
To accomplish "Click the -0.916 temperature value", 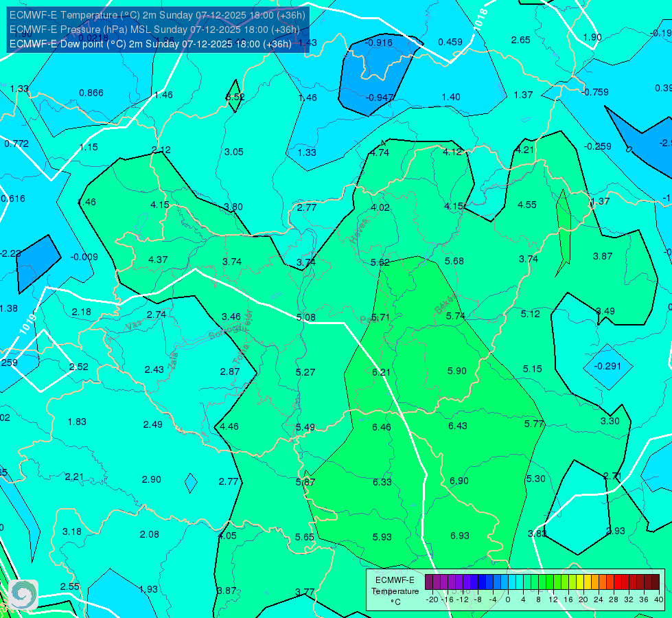I will click(378, 43).
